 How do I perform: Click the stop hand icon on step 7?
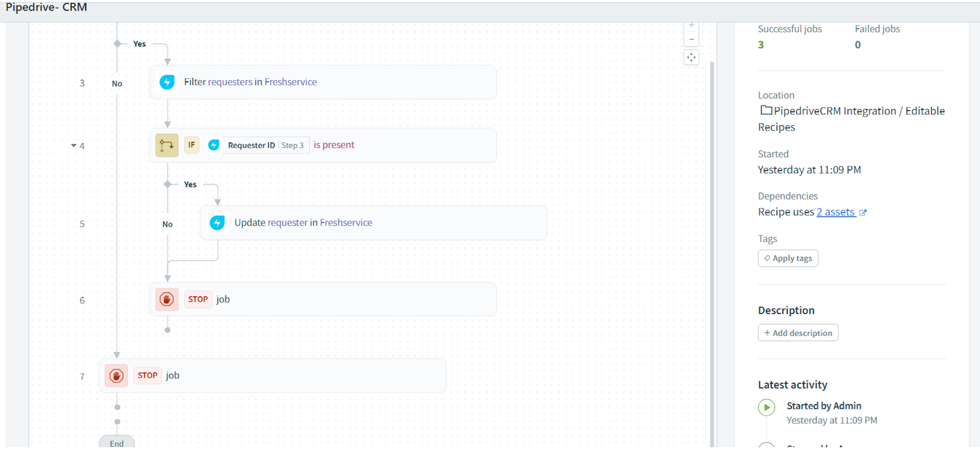[x=116, y=376]
